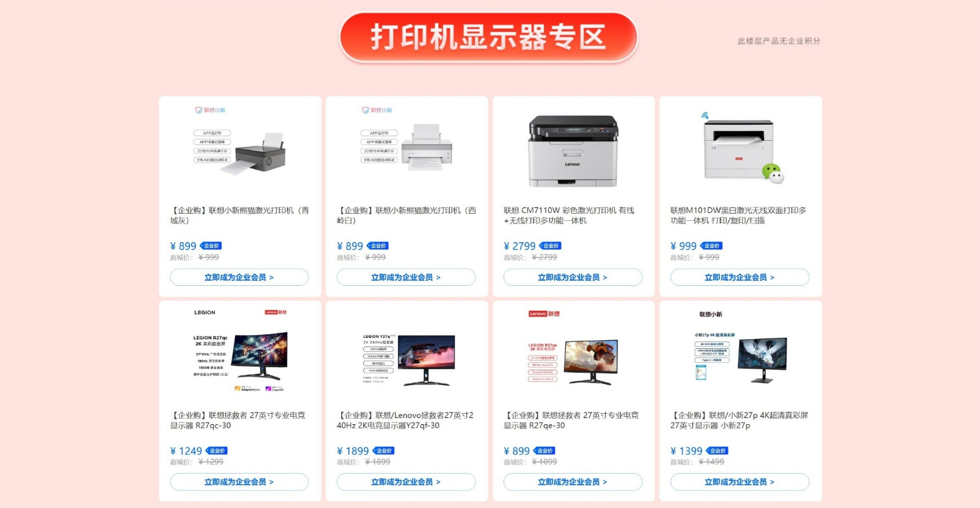
Task: Click 立即成为企业会员 under the R27qc-30 monitor
Action: click(x=239, y=482)
